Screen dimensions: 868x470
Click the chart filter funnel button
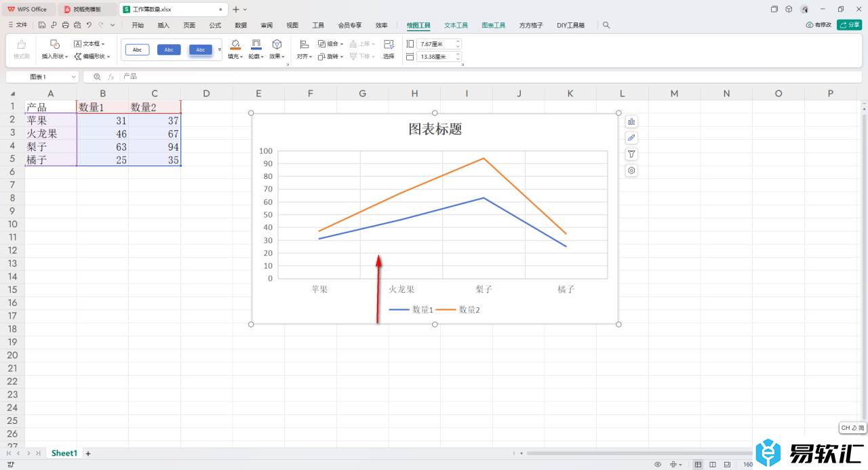pyautogui.click(x=631, y=154)
